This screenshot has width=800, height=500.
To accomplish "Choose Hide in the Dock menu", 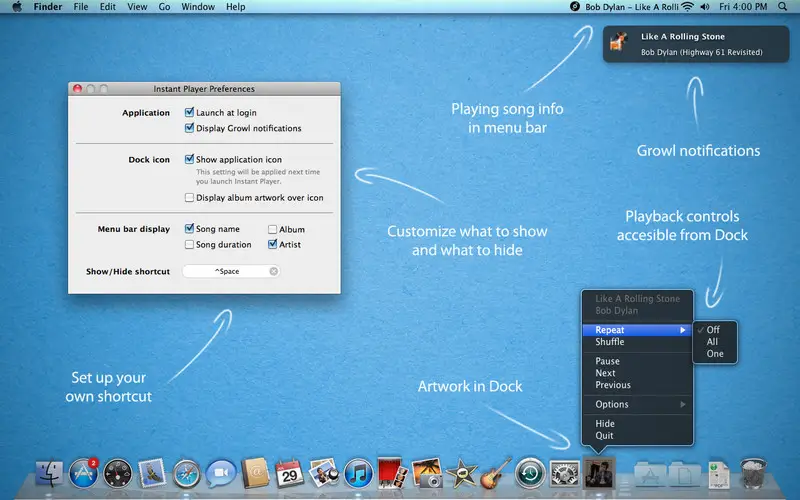I will tap(637, 424).
